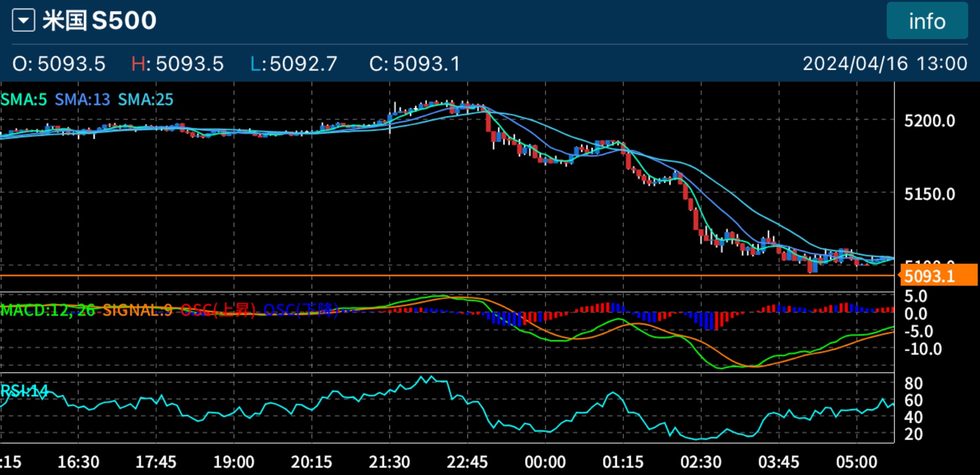The height and width of the screenshot is (475, 980).
Task: Click the SMA:13 legend label
Action: click(x=82, y=100)
